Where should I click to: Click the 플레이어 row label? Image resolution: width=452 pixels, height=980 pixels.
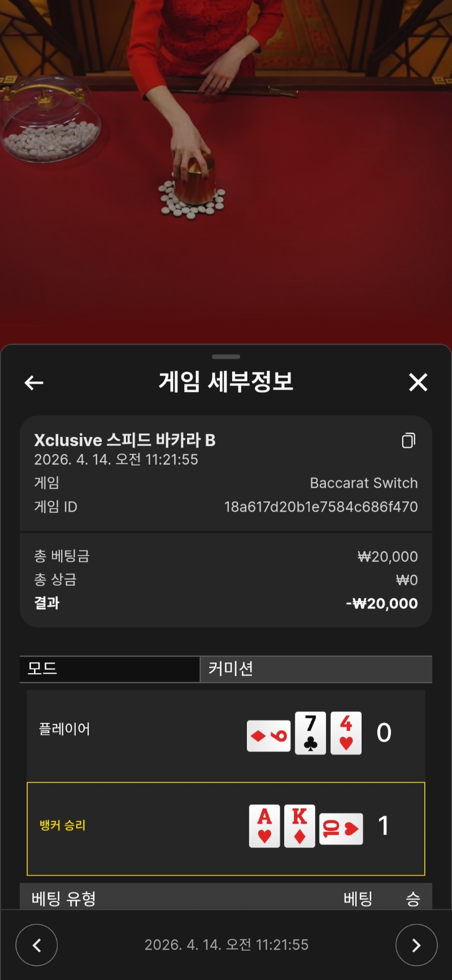tap(64, 729)
